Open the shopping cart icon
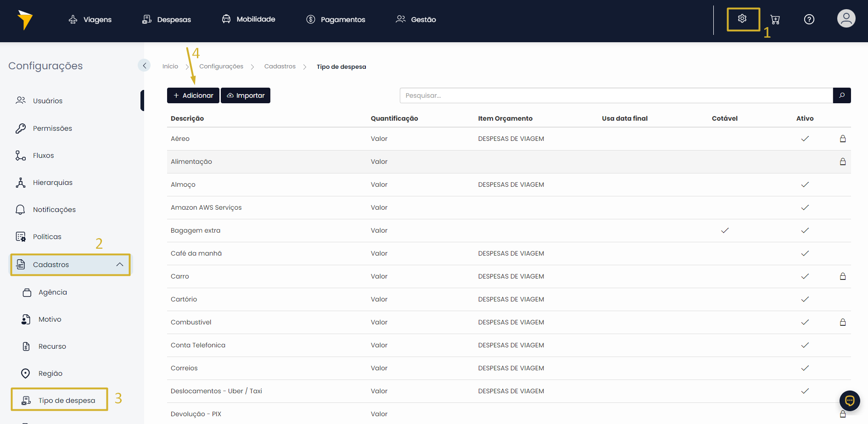 coord(775,19)
